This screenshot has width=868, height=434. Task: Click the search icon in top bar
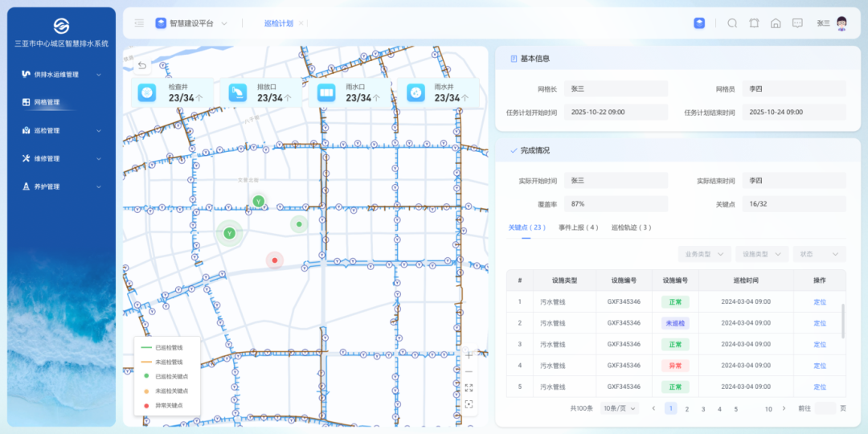pyautogui.click(x=732, y=23)
